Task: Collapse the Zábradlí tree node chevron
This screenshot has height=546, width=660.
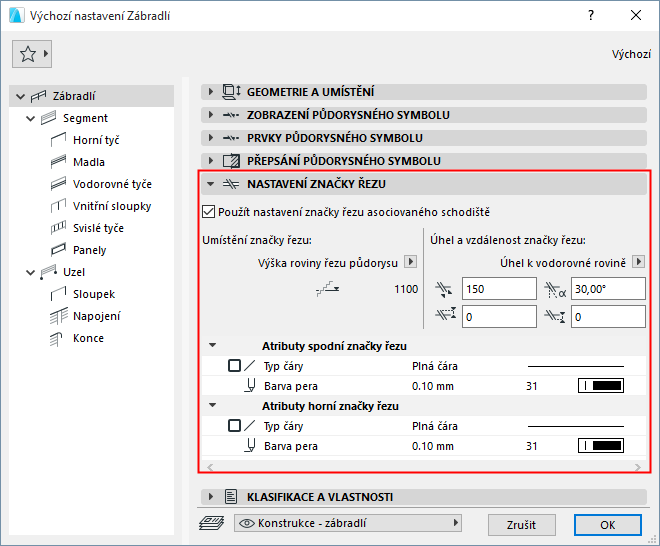Action: click(21, 96)
